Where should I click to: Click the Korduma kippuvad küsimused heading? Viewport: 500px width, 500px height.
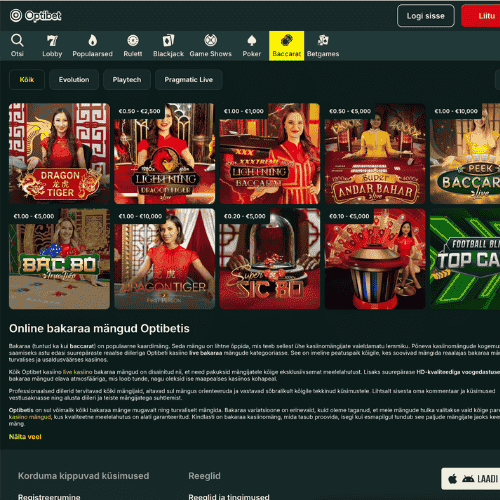pyautogui.click(x=83, y=476)
